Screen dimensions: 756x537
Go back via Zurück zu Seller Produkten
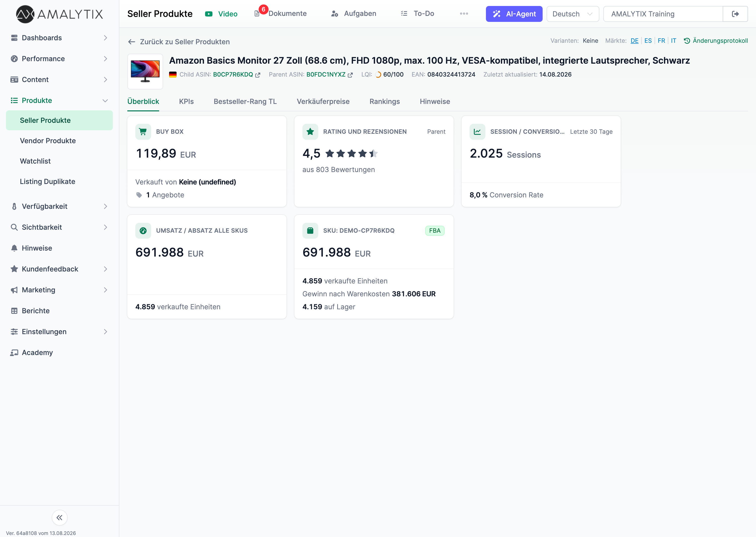(179, 42)
